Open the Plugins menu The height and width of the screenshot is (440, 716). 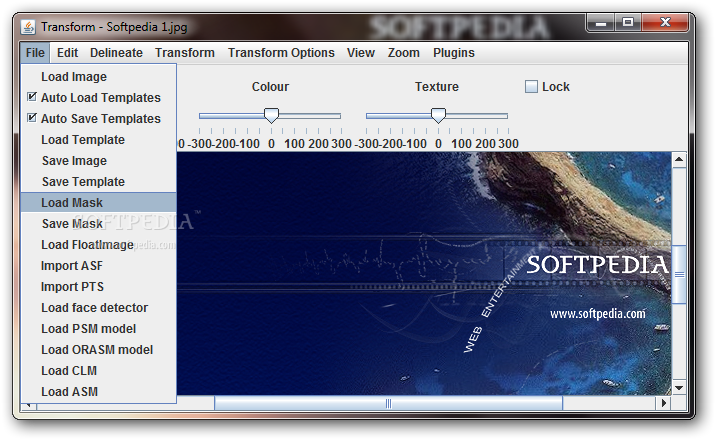coord(454,53)
